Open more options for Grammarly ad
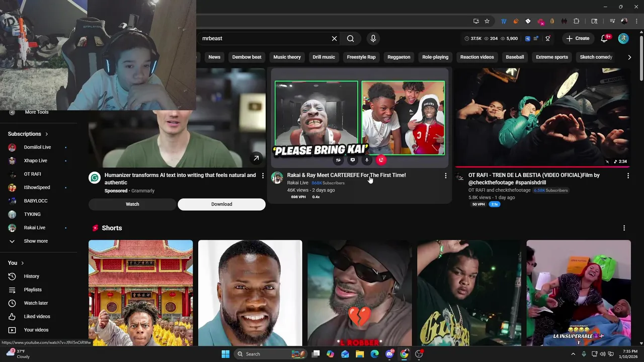Image resolution: width=644 pixels, height=362 pixels. tap(263, 175)
